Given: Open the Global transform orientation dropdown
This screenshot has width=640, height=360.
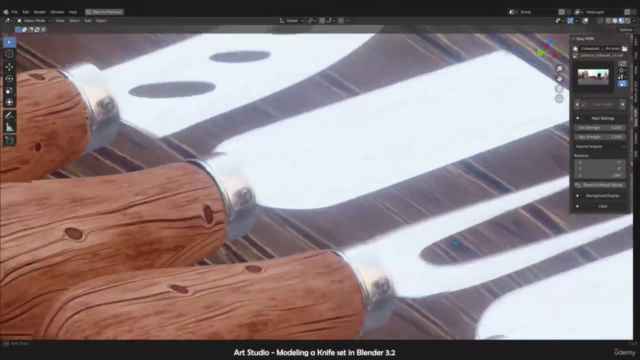Looking at the screenshot, I should click(x=291, y=20).
